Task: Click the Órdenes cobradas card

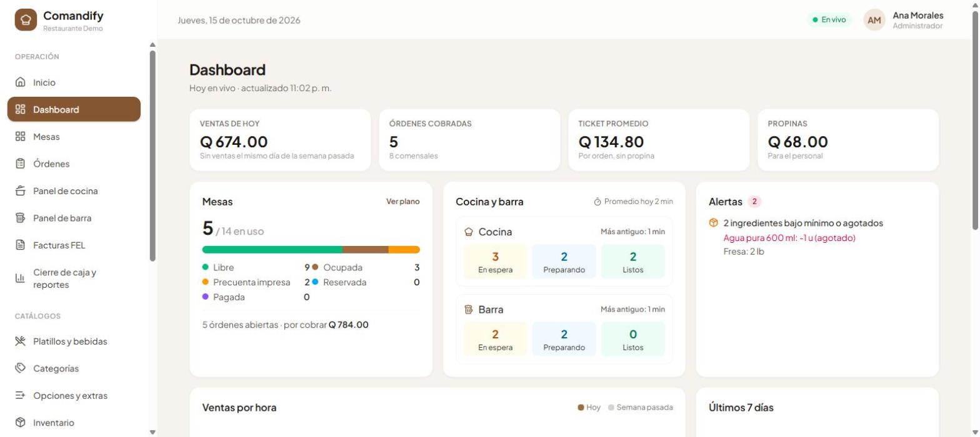Action: tap(469, 140)
